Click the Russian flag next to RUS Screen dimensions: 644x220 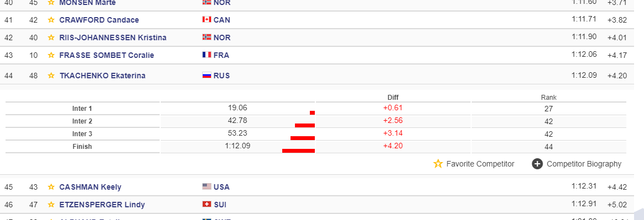(x=207, y=76)
